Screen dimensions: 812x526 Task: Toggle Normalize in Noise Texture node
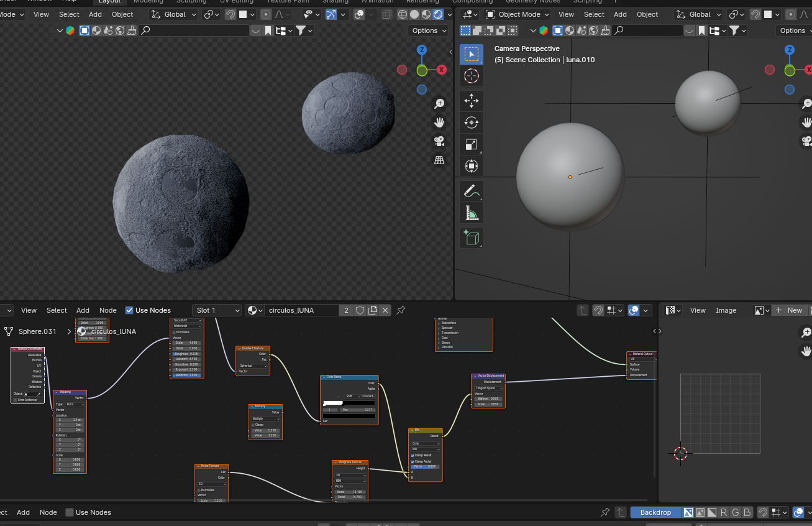click(x=199, y=490)
